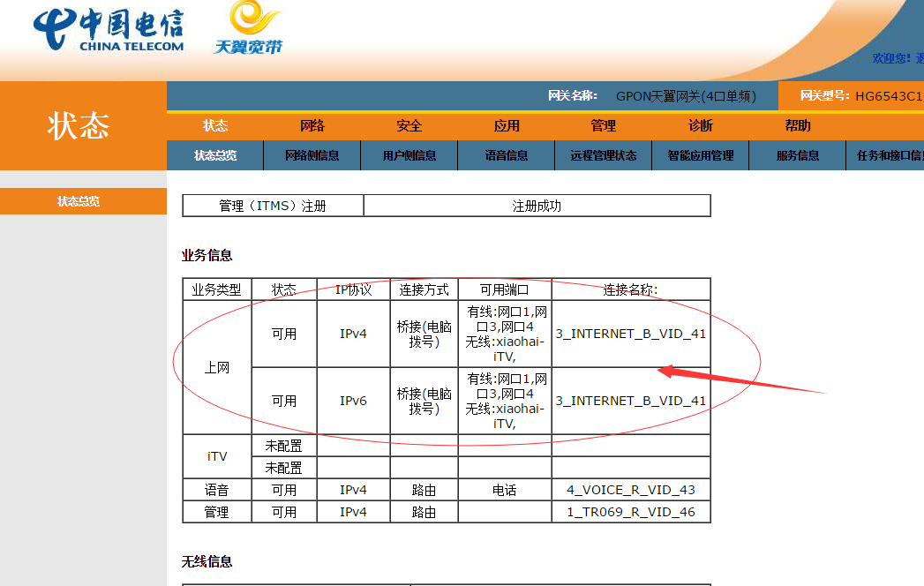Image resolution: width=924 pixels, height=586 pixels.
Task: Open the 管理 (Management) menu
Action: tap(603, 125)
